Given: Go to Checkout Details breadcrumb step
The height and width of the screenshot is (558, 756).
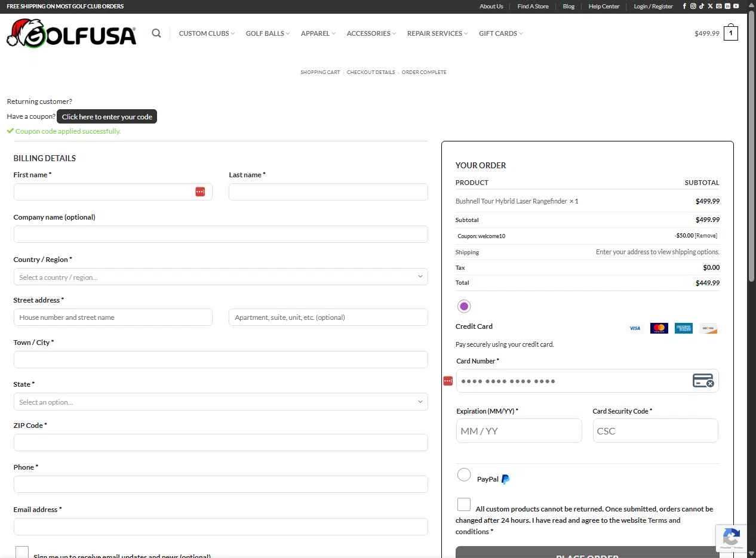Looking at the screenshot, I should (x=371, y=72).
